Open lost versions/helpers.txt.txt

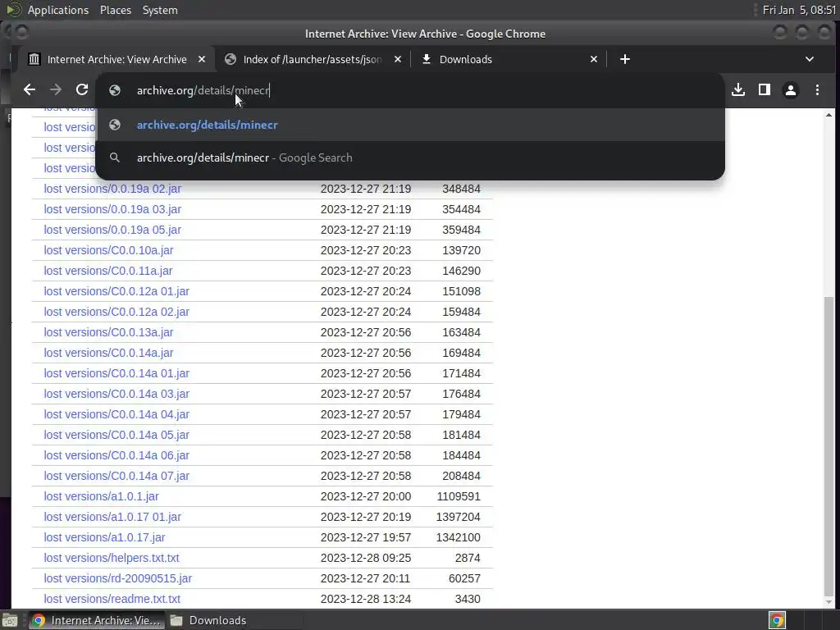(112, 558)
